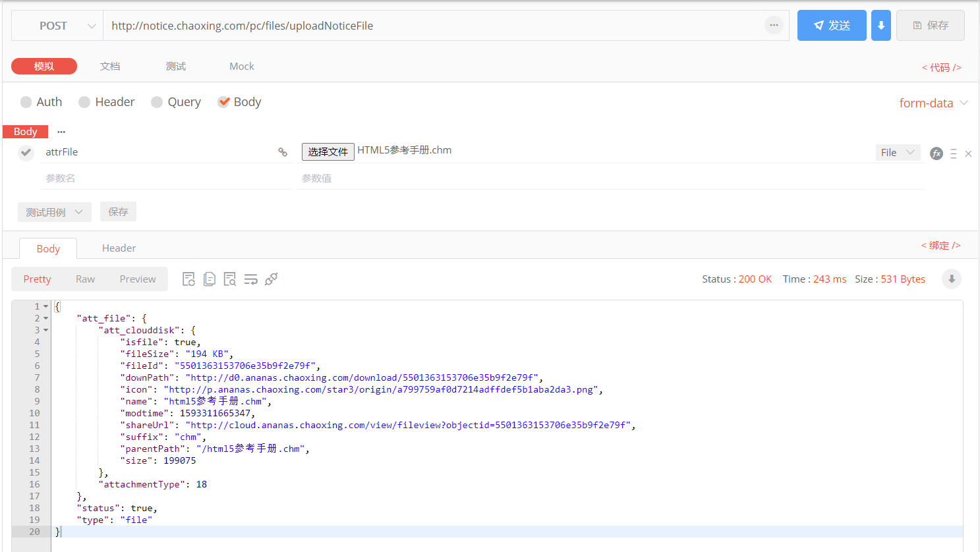Screen dimensions: 980x552
Task: Click the fx function icon on attrFile row
Action: (x=936, y=153)
